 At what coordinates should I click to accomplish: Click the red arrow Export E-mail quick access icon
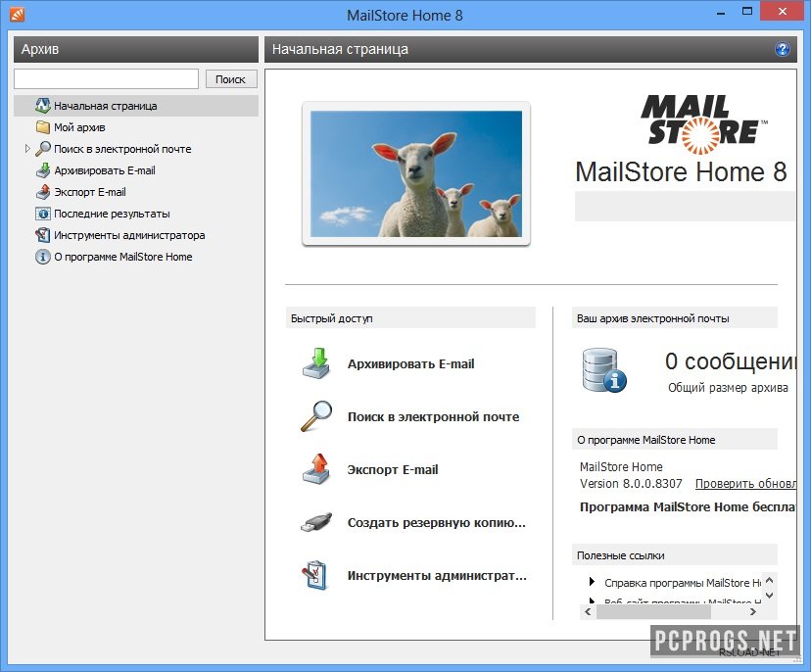[316, 469]
